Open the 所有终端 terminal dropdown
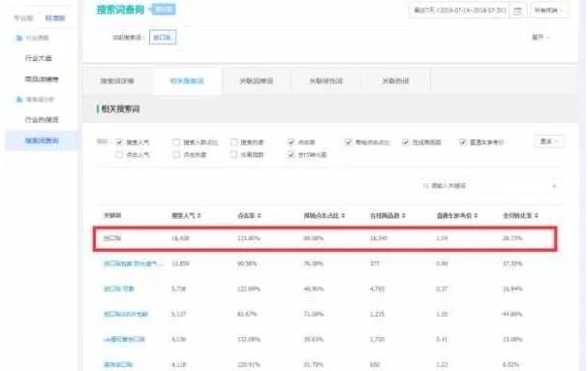 point(549,11)
